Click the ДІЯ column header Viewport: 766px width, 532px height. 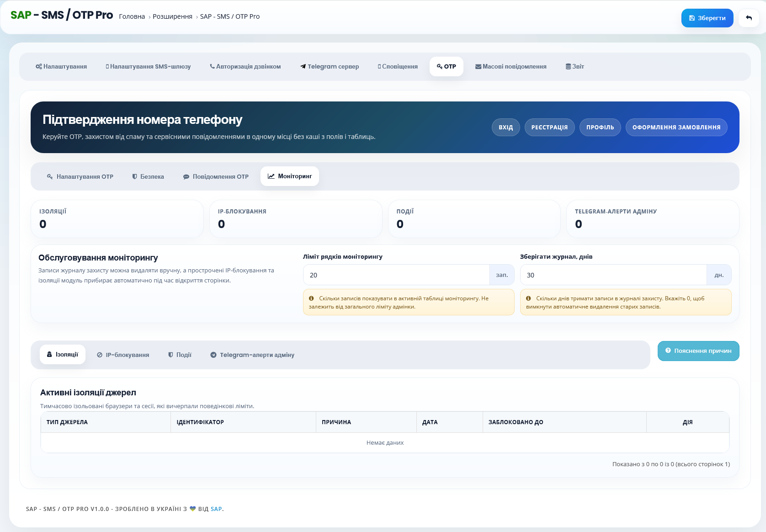click(687, 422)
